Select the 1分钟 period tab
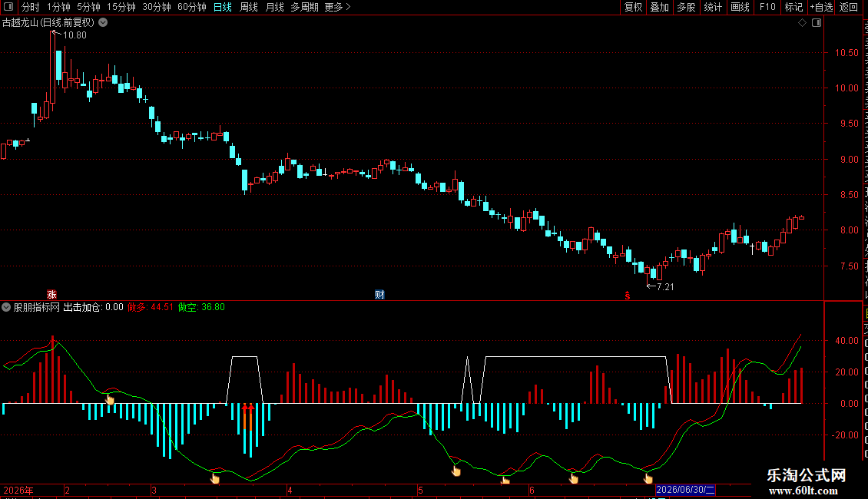The image size is (868, 499). [58, 7]
